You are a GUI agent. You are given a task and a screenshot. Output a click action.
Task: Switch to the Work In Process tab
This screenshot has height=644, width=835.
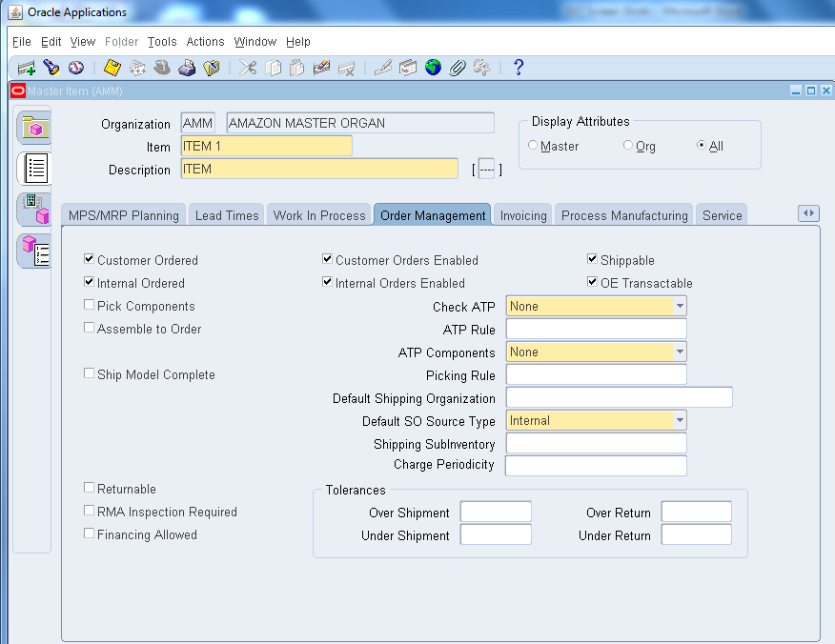pyautogui.click(x=319, y=215)
